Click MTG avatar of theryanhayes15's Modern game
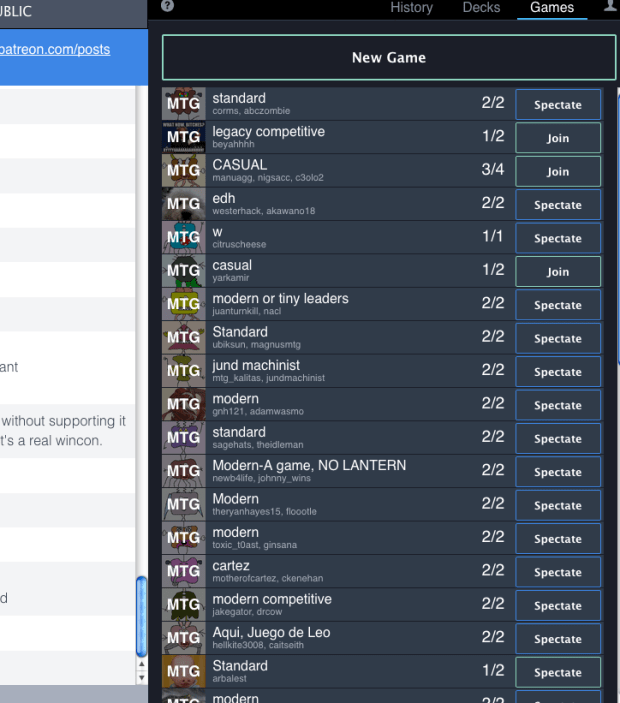The width and height of the screenshot is (620, 703). 184,504
